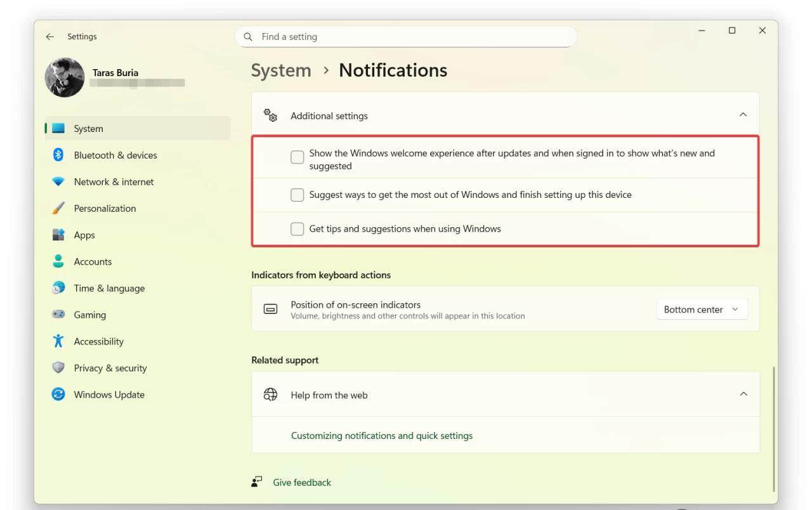The width and height of the screenshot is (812, 510).
Task: Minimize the Settings window
Action: click(702, 30)
